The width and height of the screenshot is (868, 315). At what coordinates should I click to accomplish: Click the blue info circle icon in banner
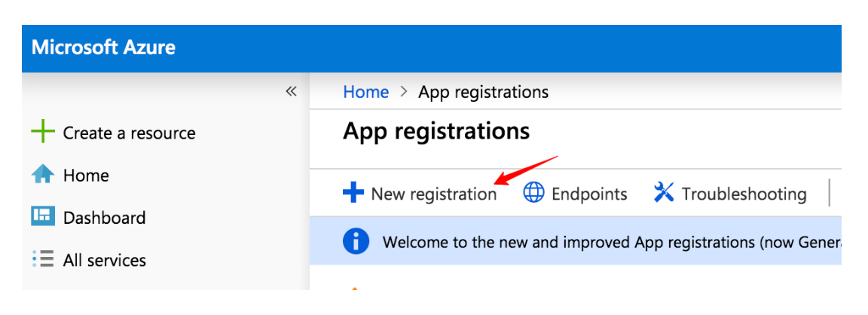356,242
